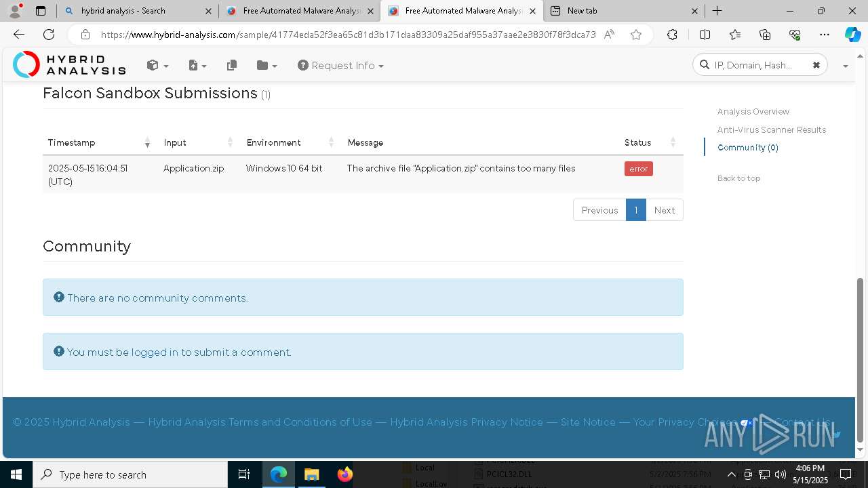Click the Read aloud icon in address bar
Screen dimensions: 868x488
click(x=609, y=35)
